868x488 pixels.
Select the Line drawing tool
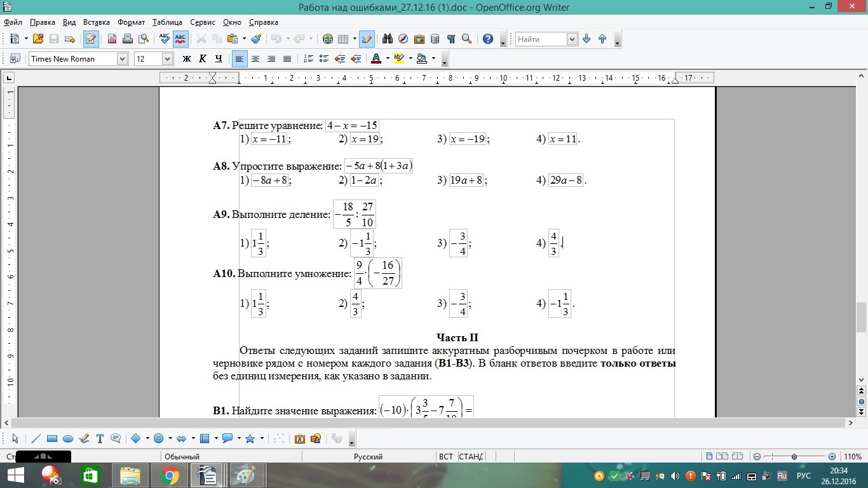[x=36, y=438]
